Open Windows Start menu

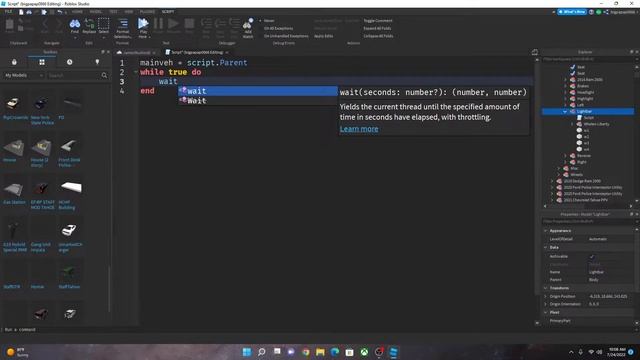(x=247, y=352)
